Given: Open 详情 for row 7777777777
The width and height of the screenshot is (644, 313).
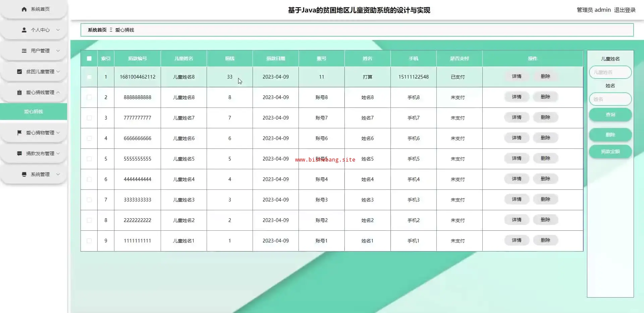Looking at the screenshot, I should (517, 118).
